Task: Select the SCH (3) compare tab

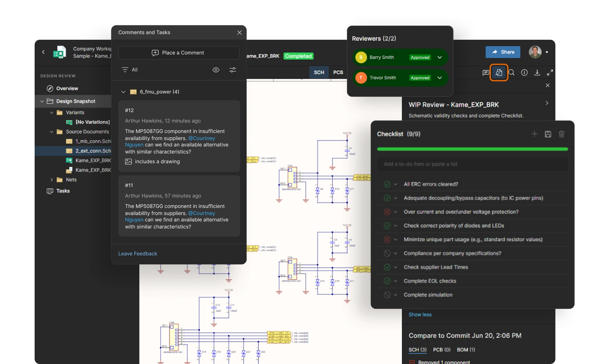Action: 417,350
